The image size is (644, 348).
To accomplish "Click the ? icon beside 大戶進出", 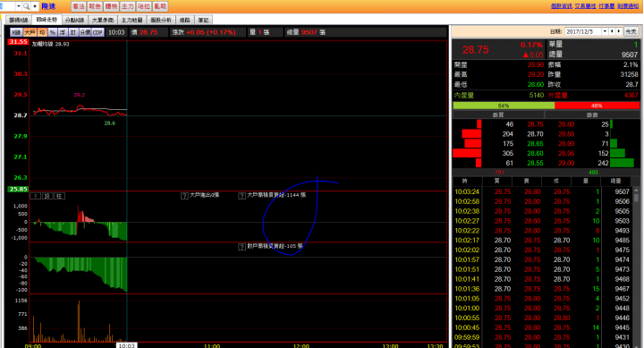I will [184, 196].
